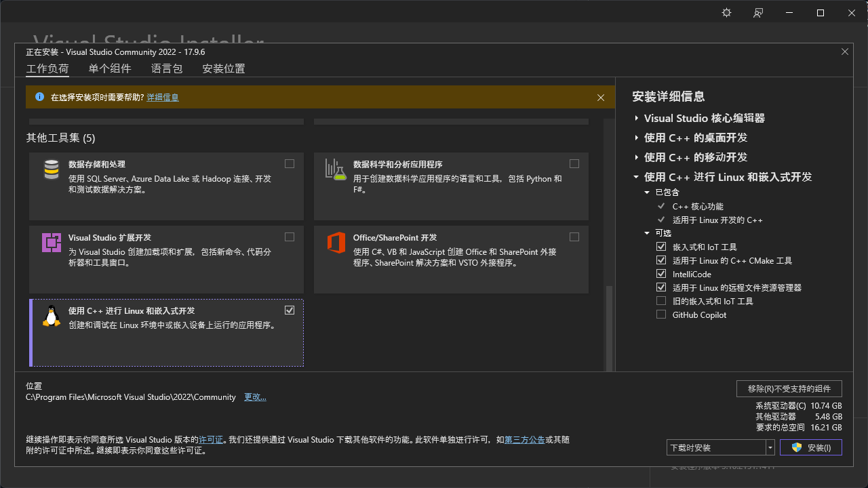Open the 下载时安装 dropdown arrow
Viewport: 868px width, 488px height.
(770, 447)
